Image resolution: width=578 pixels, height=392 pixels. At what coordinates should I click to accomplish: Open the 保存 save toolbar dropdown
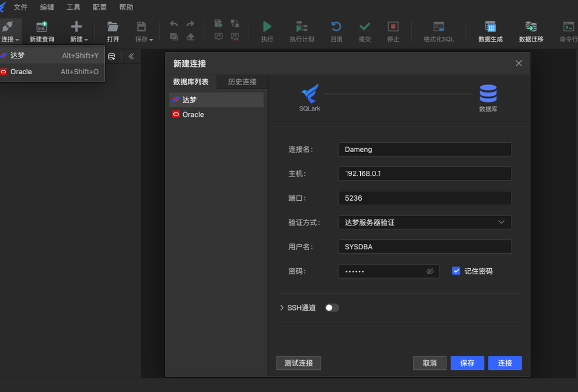tap(144, 31)
